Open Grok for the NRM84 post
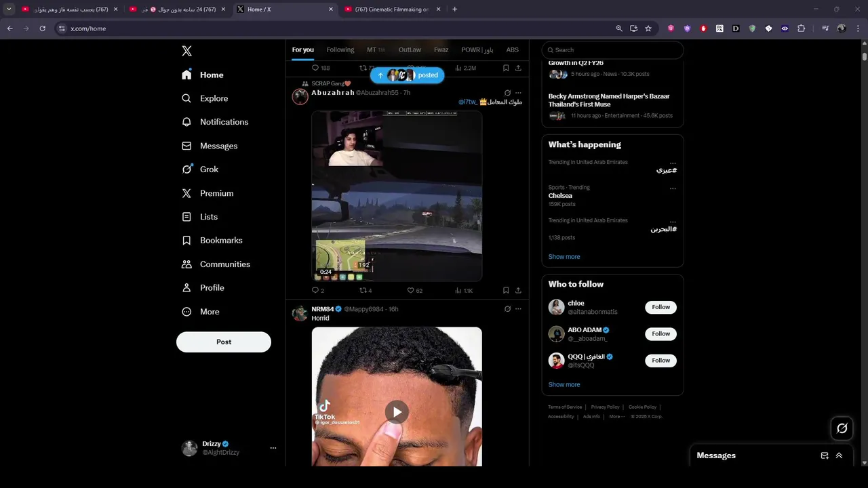This screenshot has width=868, height=488. tap(507, 309)
